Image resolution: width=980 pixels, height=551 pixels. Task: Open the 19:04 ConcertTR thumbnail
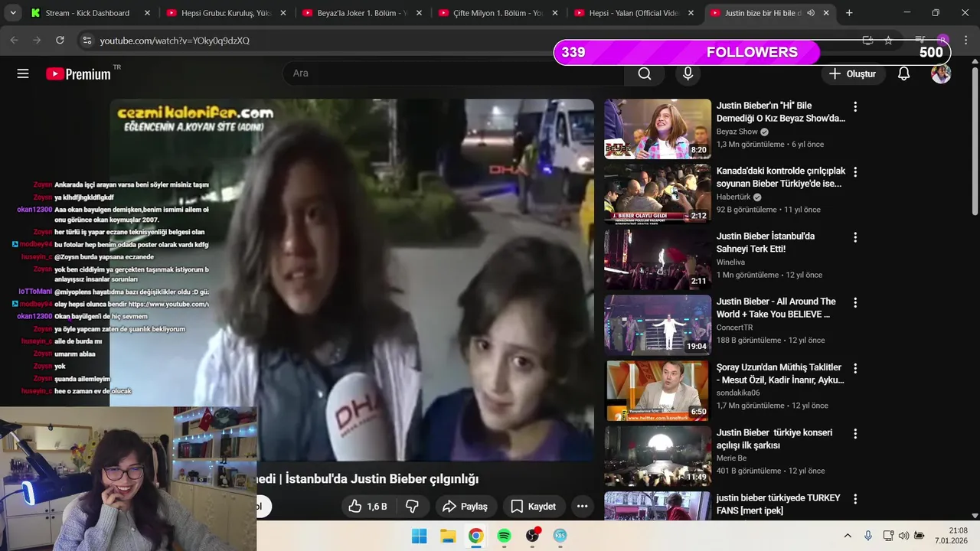(658, 325)
